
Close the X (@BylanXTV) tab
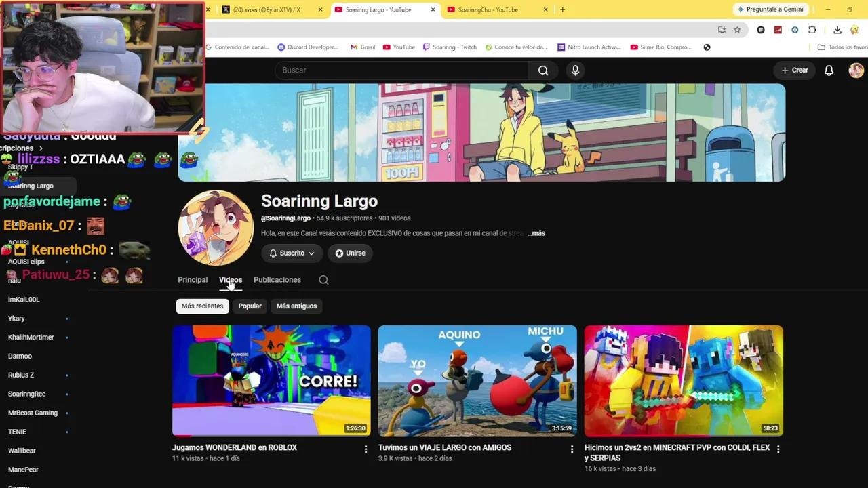point(320,9)
